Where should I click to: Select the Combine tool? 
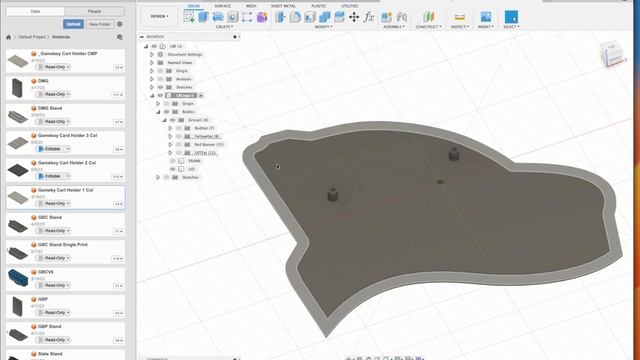(324, 17)
